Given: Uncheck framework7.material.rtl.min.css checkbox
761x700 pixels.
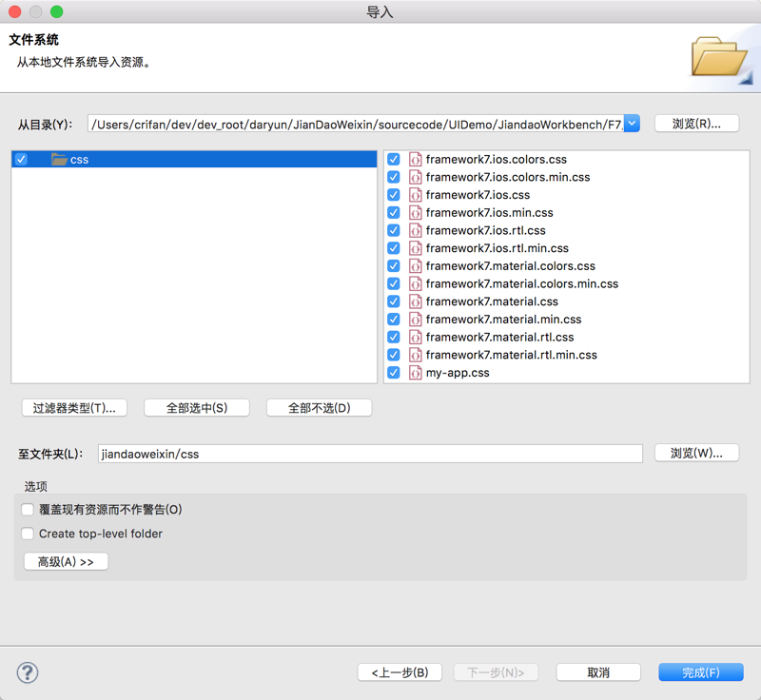Looking at the screenshot, I should (394, 355).
